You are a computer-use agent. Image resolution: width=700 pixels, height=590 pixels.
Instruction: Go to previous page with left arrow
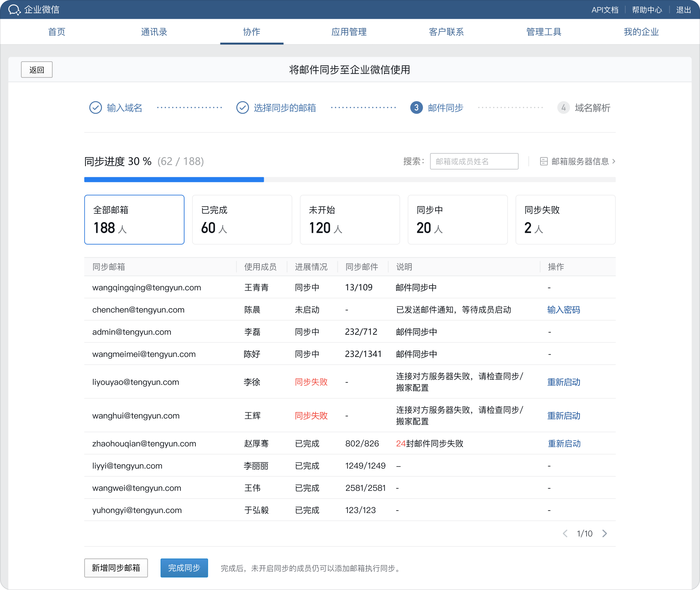[x=565, y=533]
